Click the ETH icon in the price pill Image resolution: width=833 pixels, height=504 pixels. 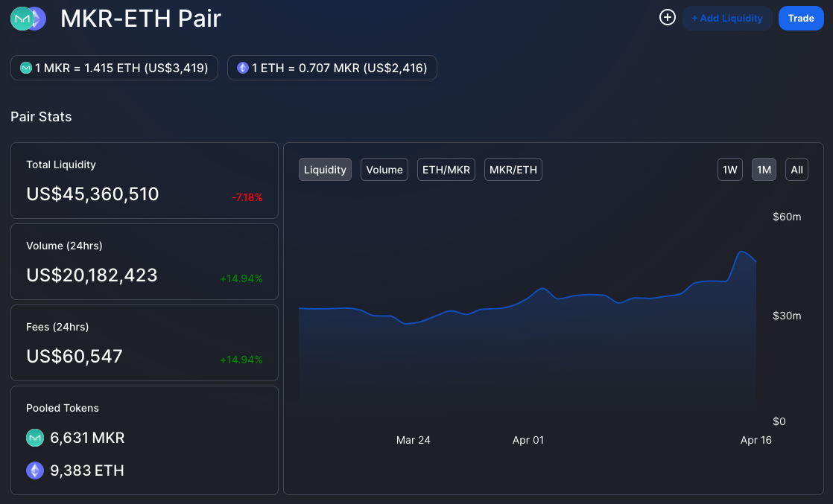point(243,68)
